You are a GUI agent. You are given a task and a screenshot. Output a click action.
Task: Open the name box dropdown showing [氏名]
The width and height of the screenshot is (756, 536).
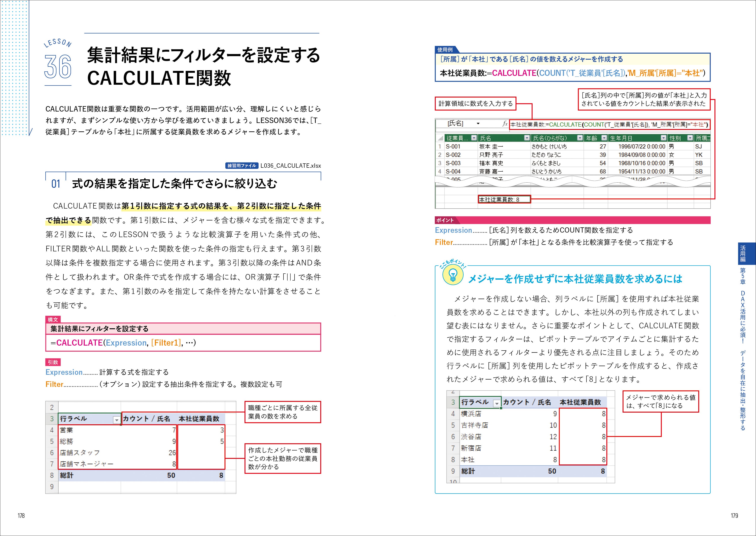point(478,124)
